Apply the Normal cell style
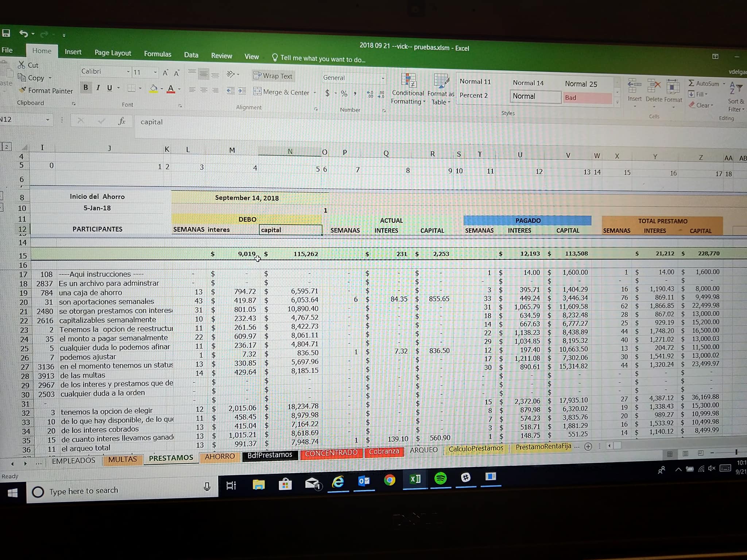The width and height of the screenshot is (747, 560). tap(535, 96)
